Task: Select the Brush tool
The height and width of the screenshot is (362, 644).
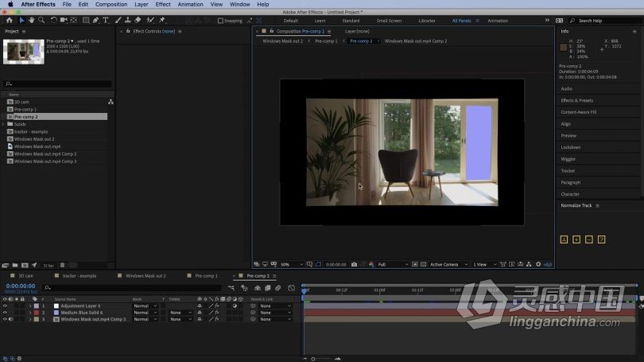Action: [x=118, y=20]
